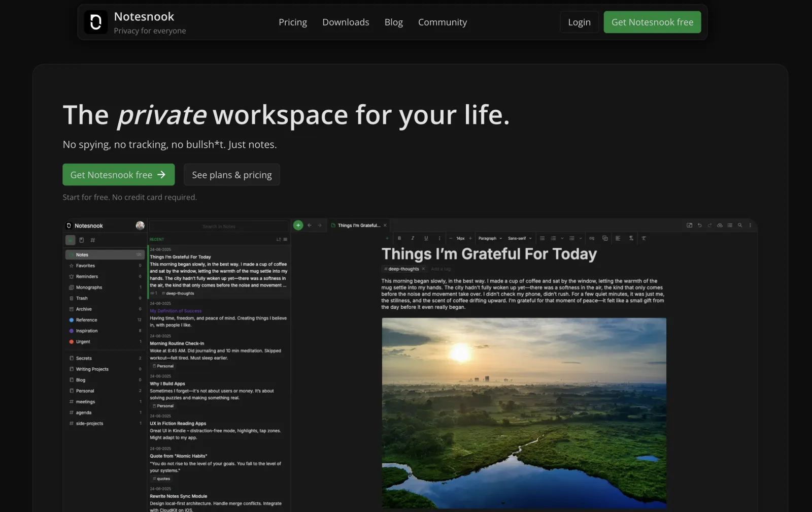Open the Secrets notebook
812x512 pixels.
105,358
